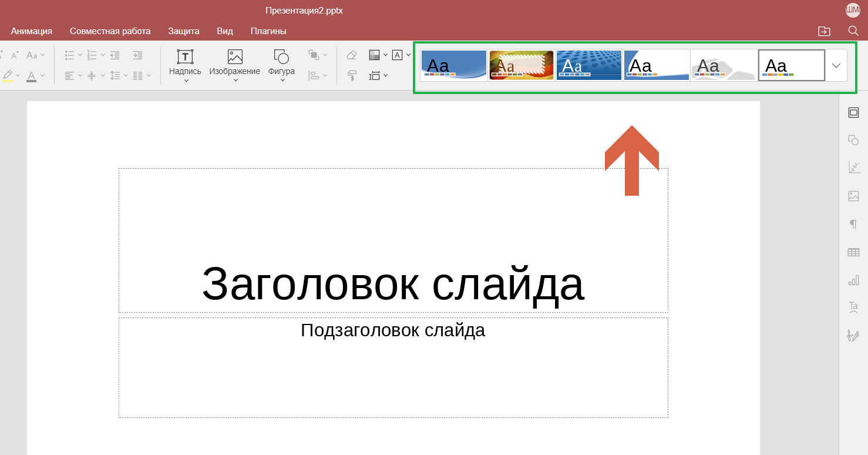The height and width of the screenshot is (455, 868).
Task: Open paragraph settings in right sidebar
Action: (853, 224)
